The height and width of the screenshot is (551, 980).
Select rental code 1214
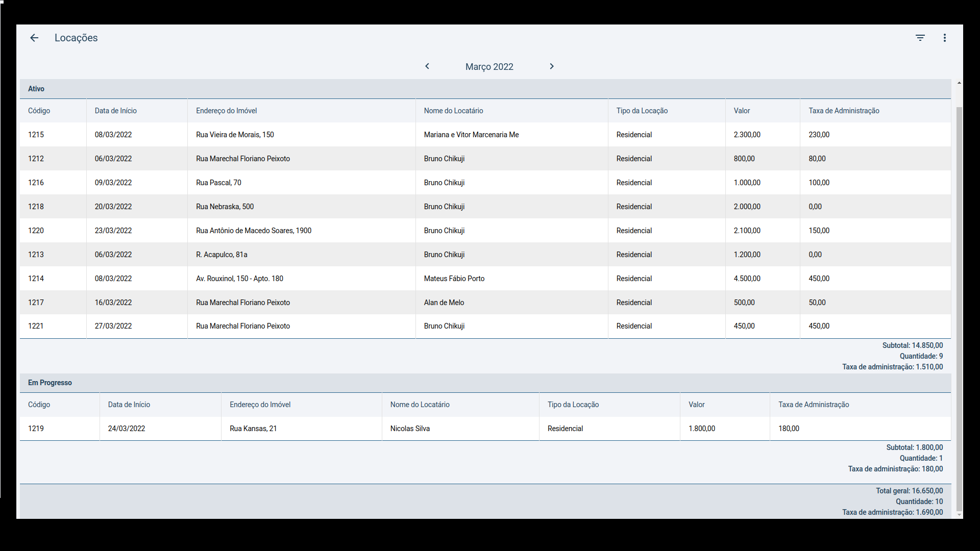tap(36, 279)
